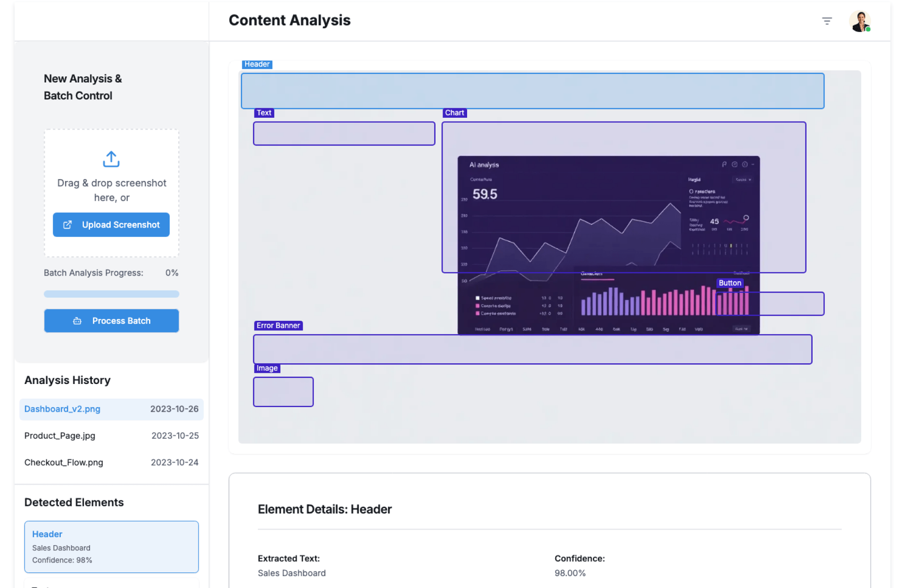905x588 pixels.
Task: Click the Upload Screenshot button
Action: click(111, 225)
